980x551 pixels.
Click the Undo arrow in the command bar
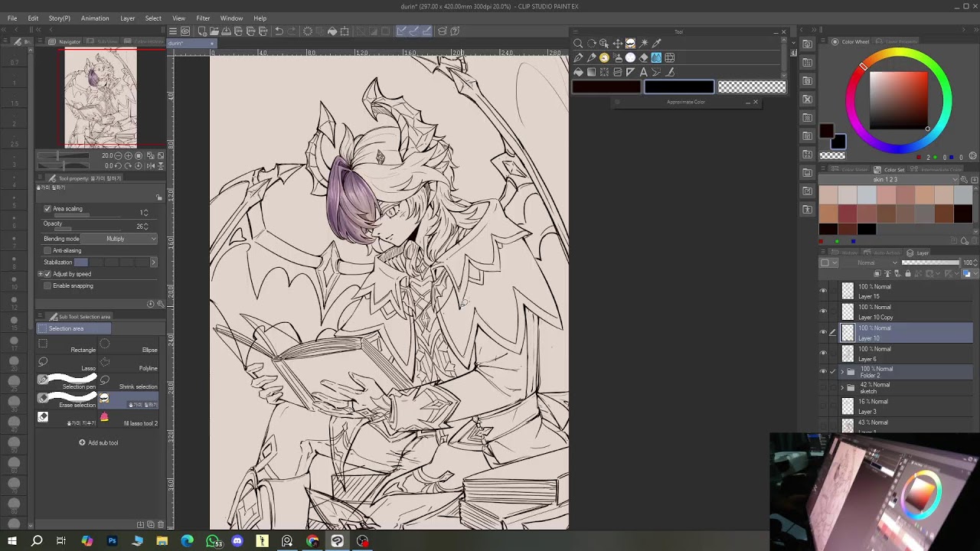tap(279, 31)
